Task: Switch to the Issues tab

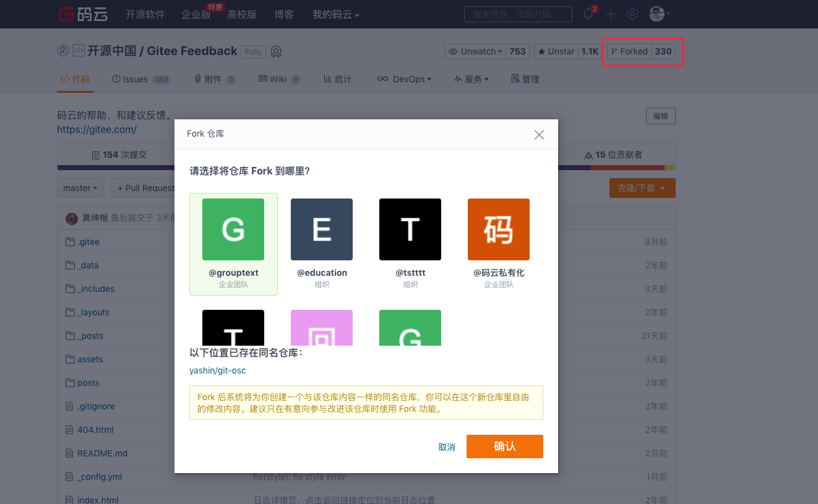Action: 135,79
